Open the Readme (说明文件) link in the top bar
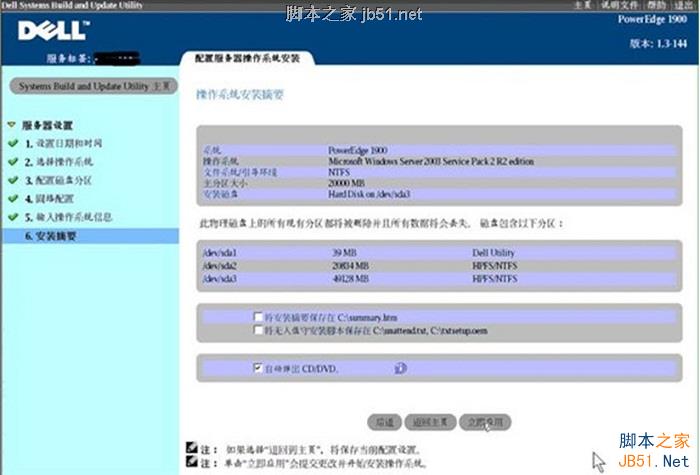The height and width of the screenshot is (475, 700). point(619,5)
